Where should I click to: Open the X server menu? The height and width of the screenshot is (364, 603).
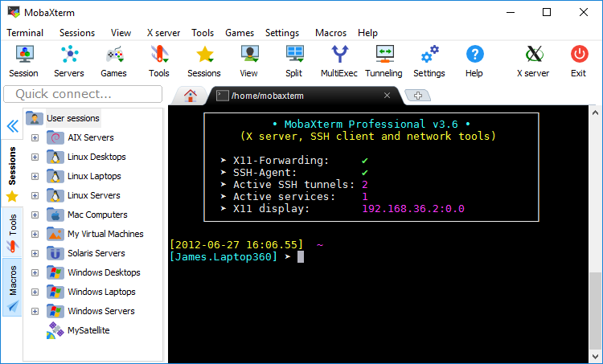coord(162,33)
